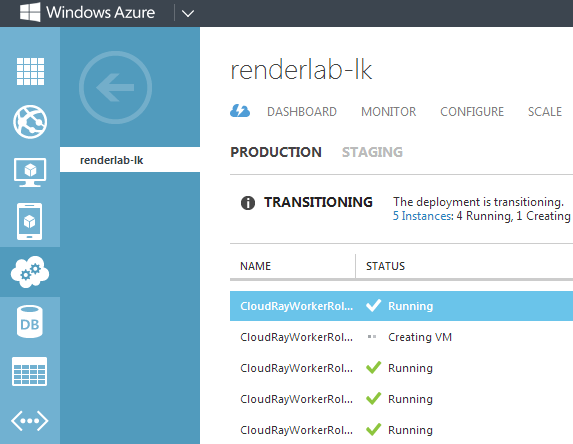
Task: Open the Windows Azure dropdown chevron
Action: pyautogui.click(x=188, y=14)
